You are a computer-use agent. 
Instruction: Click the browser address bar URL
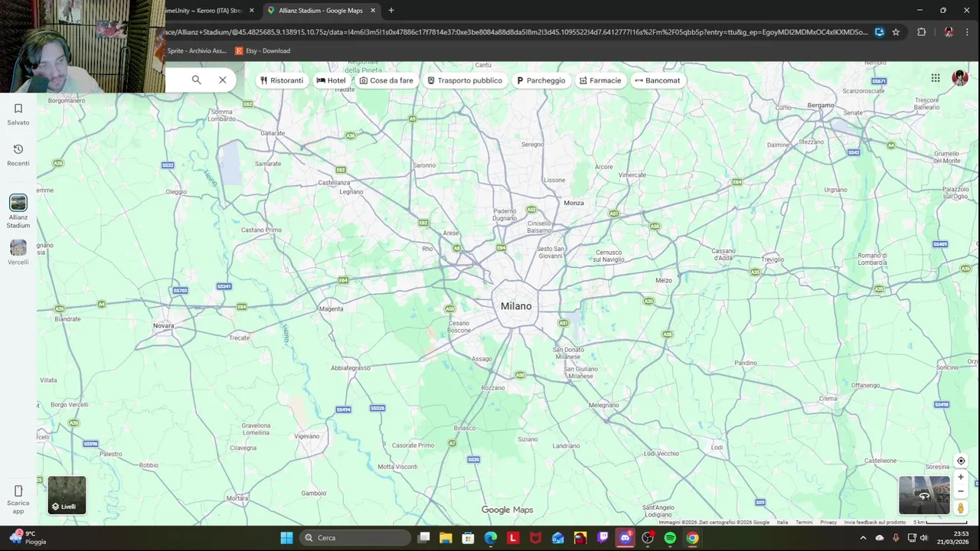click(517, 32)
